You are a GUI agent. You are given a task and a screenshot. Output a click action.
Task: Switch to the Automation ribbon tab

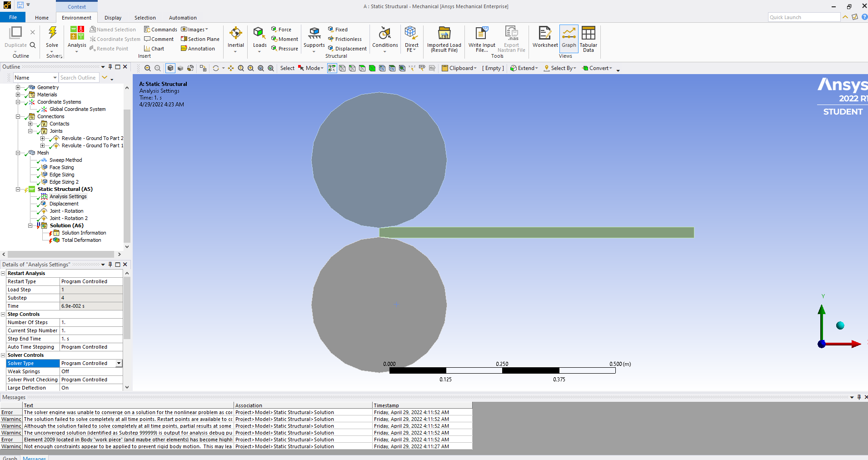point(183,18)
